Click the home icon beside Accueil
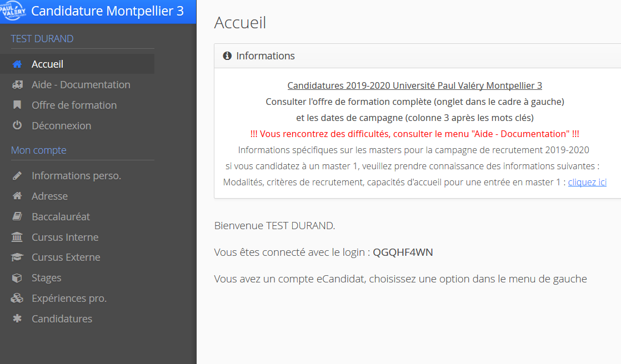Image resolution: width=621 pixels, height=364 pixels. pos(17,64)
